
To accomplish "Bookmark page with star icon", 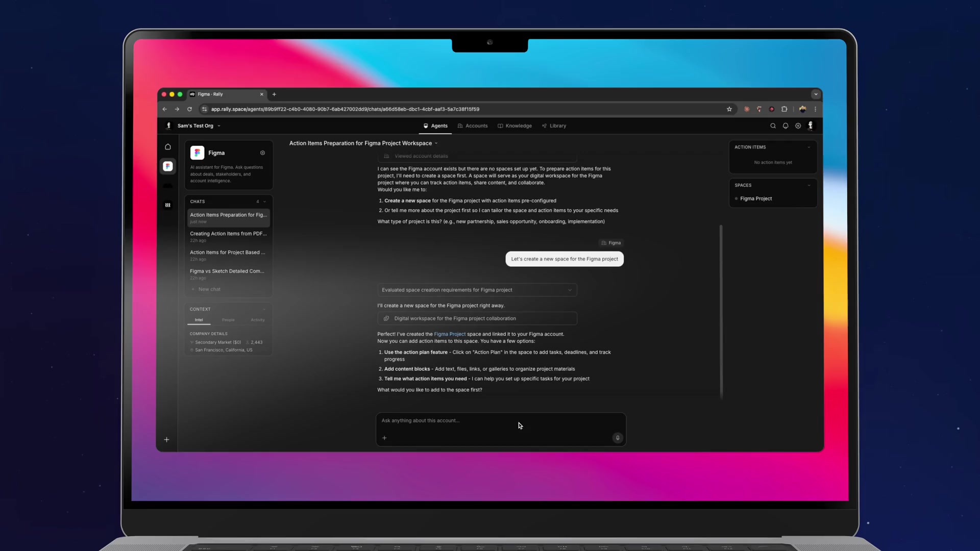I will point(729,109).
